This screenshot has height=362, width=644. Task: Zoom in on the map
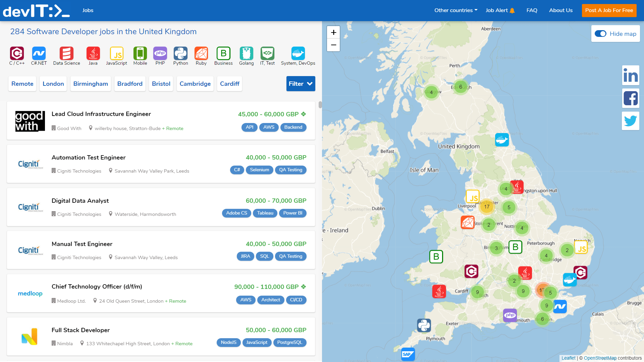tap(333, 33)
